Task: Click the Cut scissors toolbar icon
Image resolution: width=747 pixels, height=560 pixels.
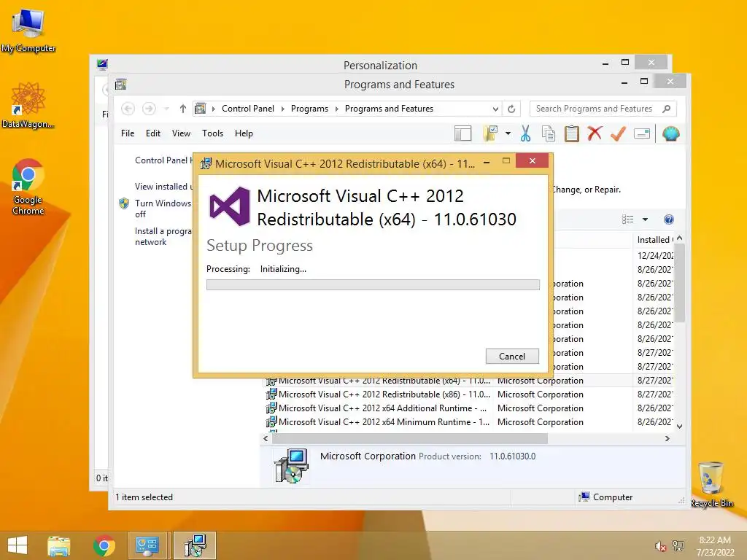Action: click(x=525, y=134)
